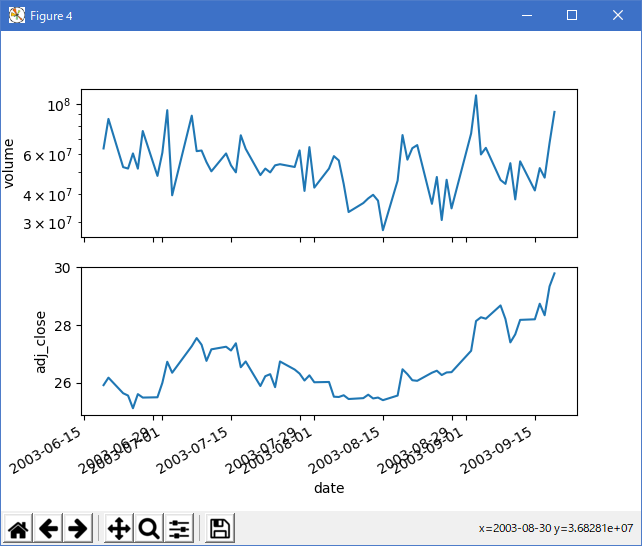Save the figure with the floppy disk icon
642x546 pixels.
[221, 528]
